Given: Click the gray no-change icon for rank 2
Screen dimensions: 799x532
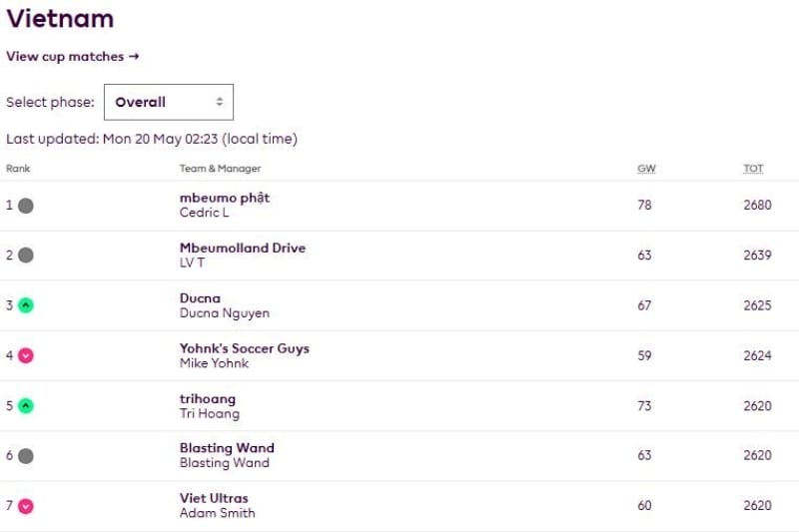Looking at the screenshot, I should click(x=26, y=256).
